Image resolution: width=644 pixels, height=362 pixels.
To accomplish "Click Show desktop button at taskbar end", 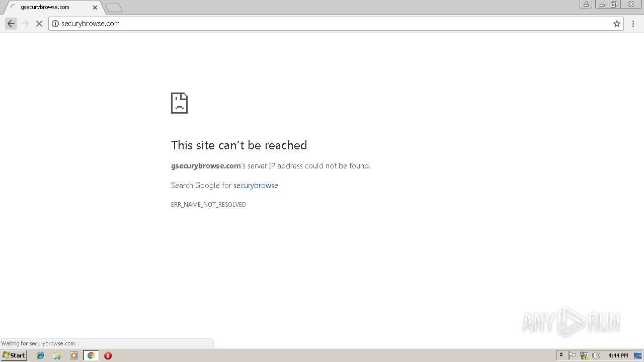I will tap(638, 355).
